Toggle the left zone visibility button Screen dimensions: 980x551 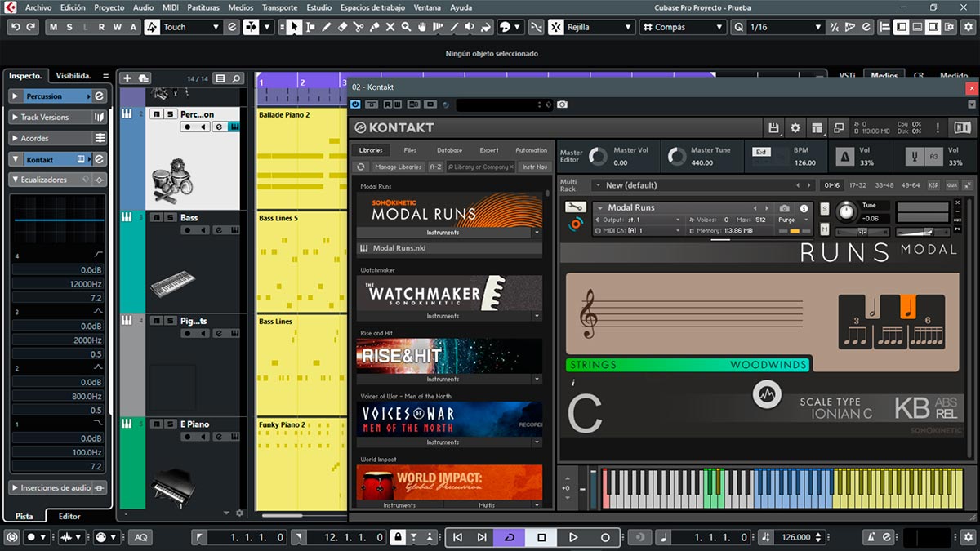(x=901, y=27)
